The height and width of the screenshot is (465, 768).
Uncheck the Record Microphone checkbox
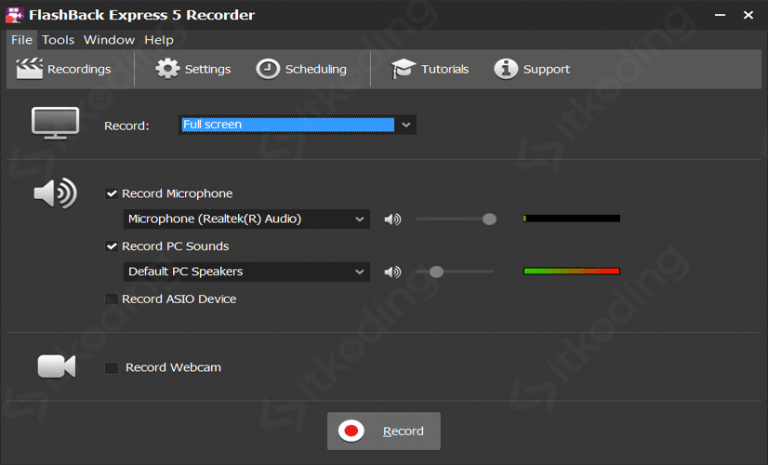112,194
